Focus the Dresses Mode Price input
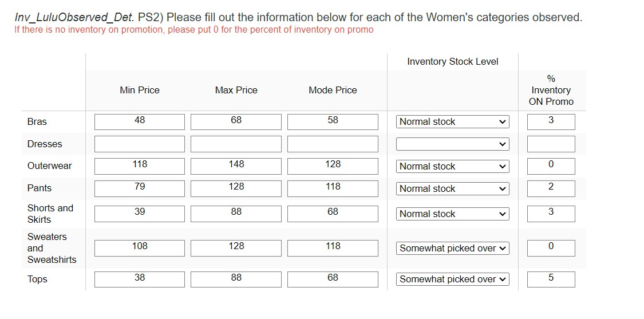644x319 pixels. click(333, 144)
